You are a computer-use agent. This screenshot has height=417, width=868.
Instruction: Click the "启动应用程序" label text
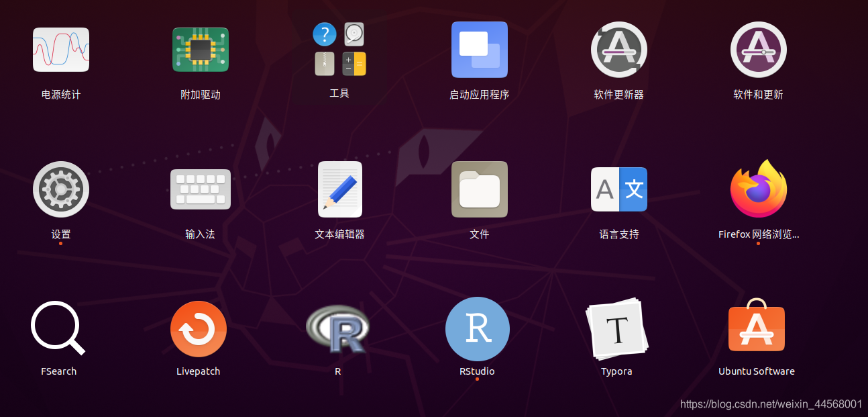(x=480, y=95)
